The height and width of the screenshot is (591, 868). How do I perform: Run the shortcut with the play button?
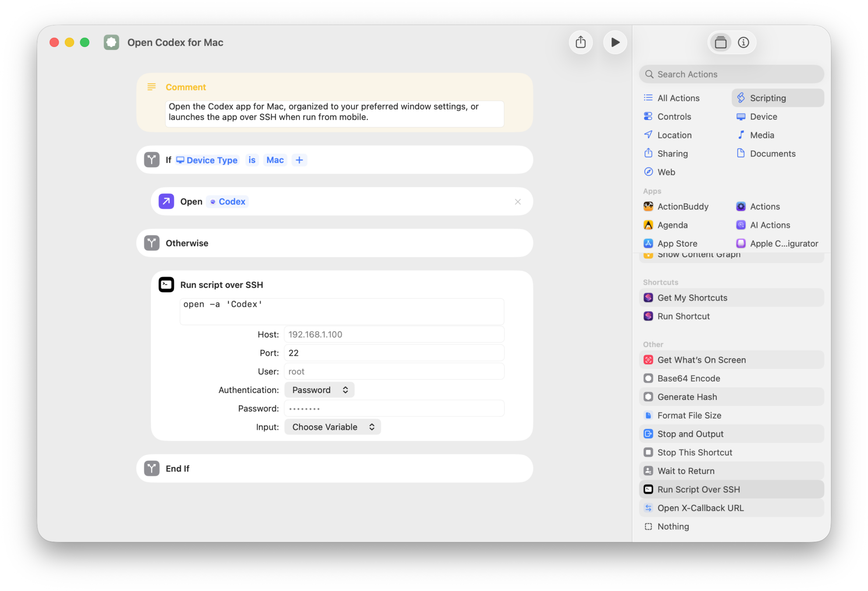coord(615,42)
